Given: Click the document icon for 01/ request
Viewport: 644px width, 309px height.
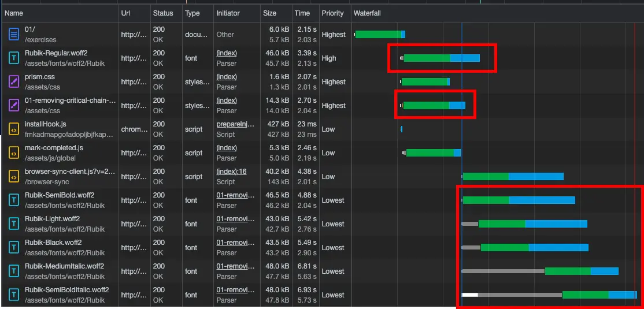Looking at the screenshot, I should (14, 35).
